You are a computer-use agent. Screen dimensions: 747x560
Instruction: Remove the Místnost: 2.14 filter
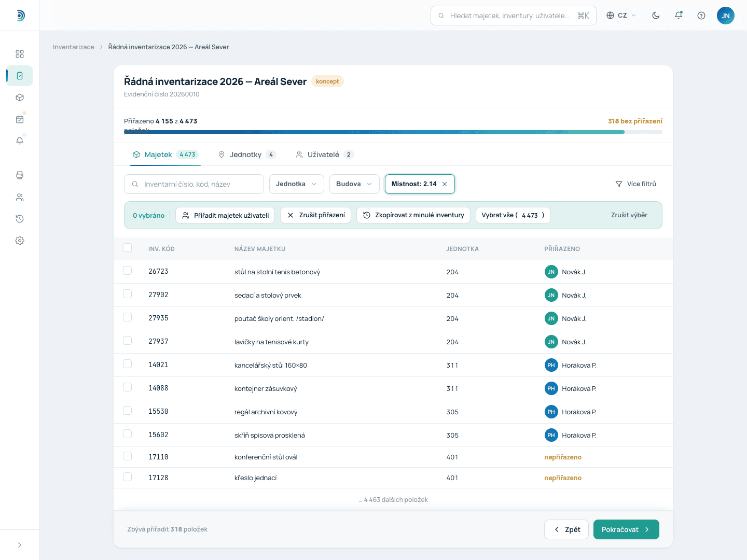(x=445, y=184)
